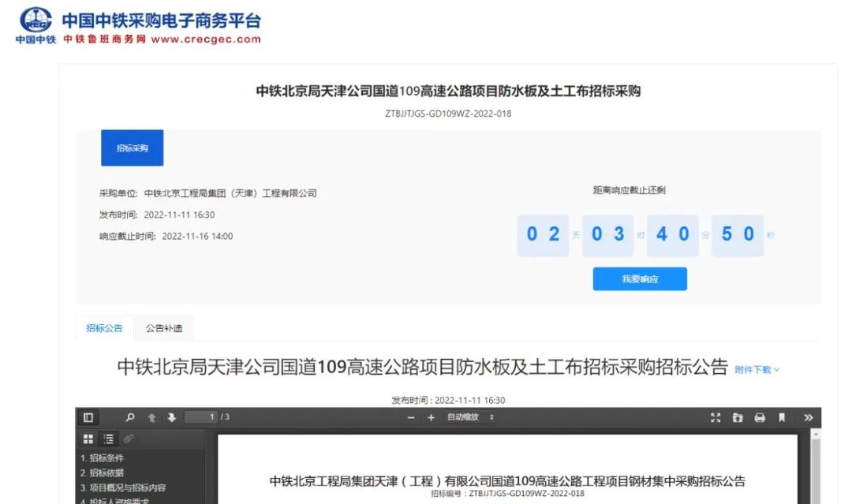Click the 响应截止时间 2022-11-16 14:00 text
Screen dimensions: 852x504
[x=166, y=237]
